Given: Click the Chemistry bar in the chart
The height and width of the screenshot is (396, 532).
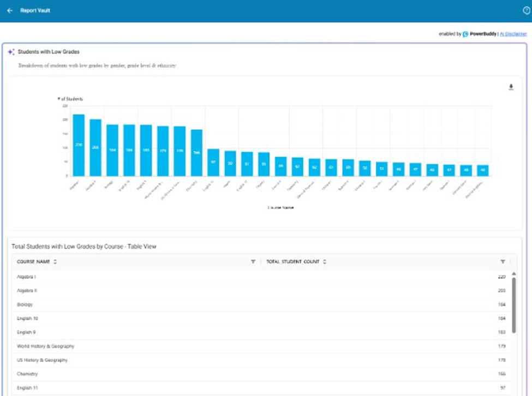Looking at the screenshot, I should (x=197, y=152).
